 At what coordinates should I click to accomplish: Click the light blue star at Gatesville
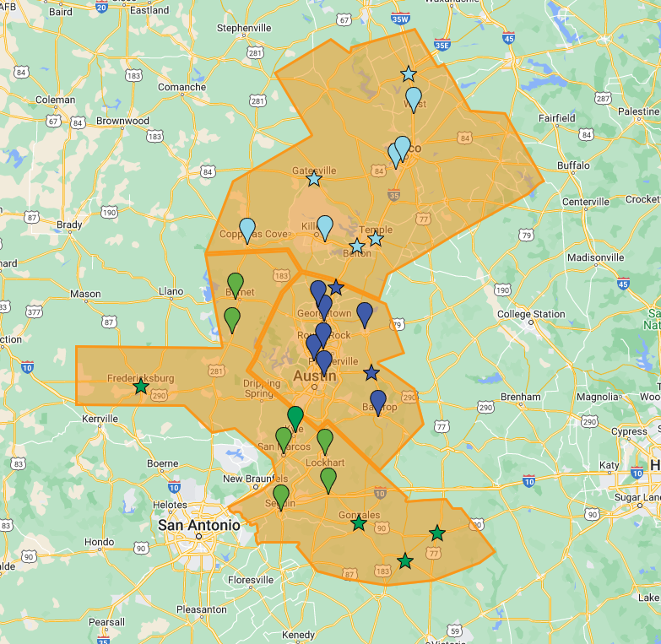click(x=314, y=179)
